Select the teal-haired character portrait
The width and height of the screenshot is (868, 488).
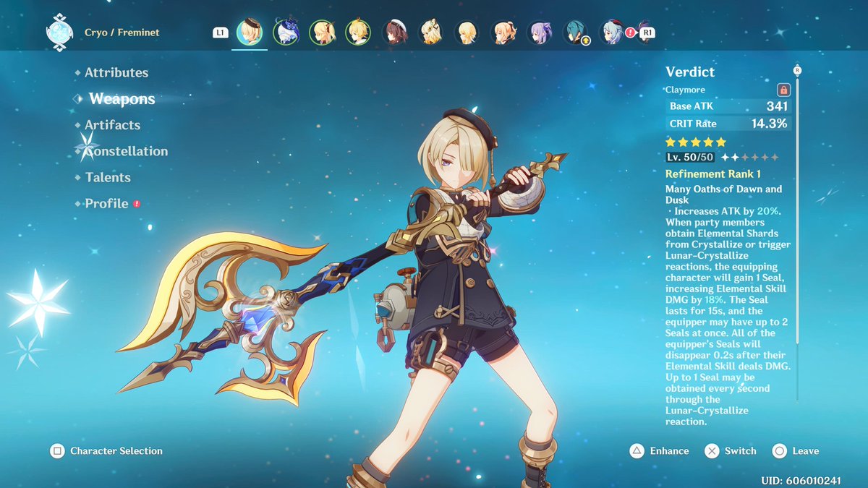pos(576,33)
